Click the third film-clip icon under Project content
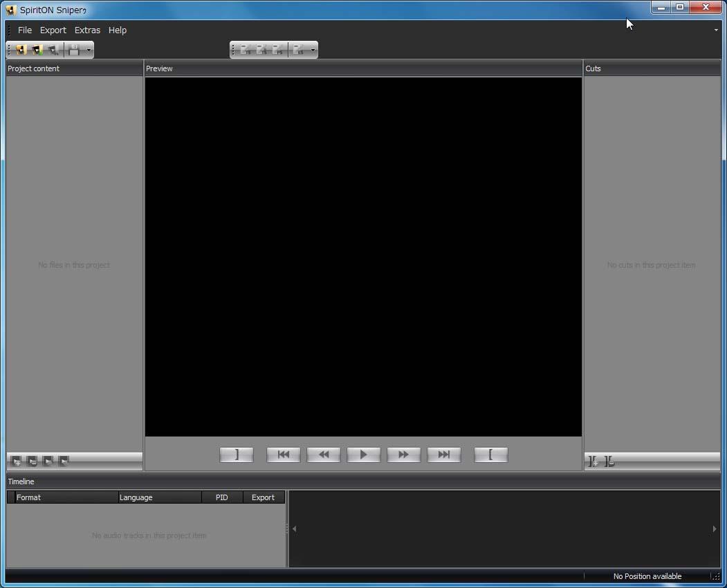The height and width of the screenshot is (588, 727). [x=48, y=461]
